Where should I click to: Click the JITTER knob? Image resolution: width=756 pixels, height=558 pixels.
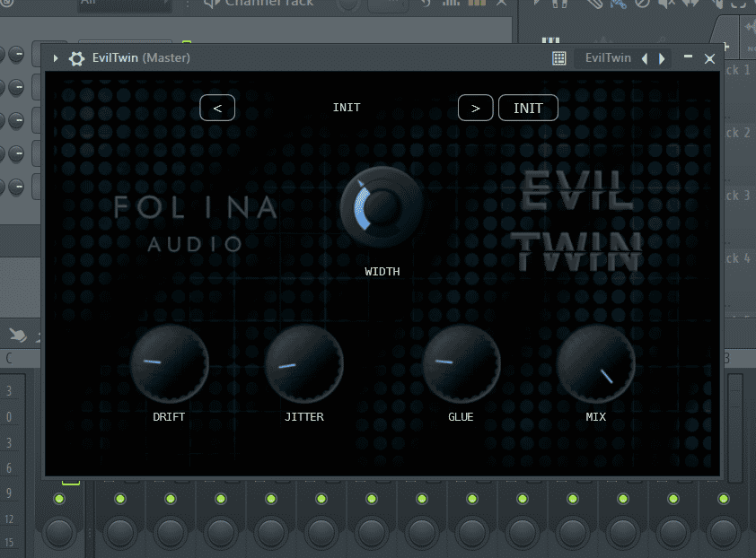(x=303, y=364)
